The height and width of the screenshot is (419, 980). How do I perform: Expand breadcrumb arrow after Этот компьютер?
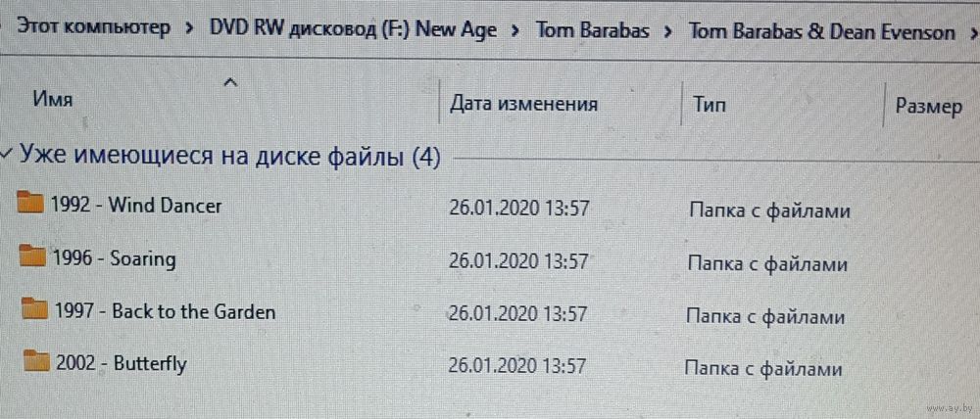tap(190, 29)
